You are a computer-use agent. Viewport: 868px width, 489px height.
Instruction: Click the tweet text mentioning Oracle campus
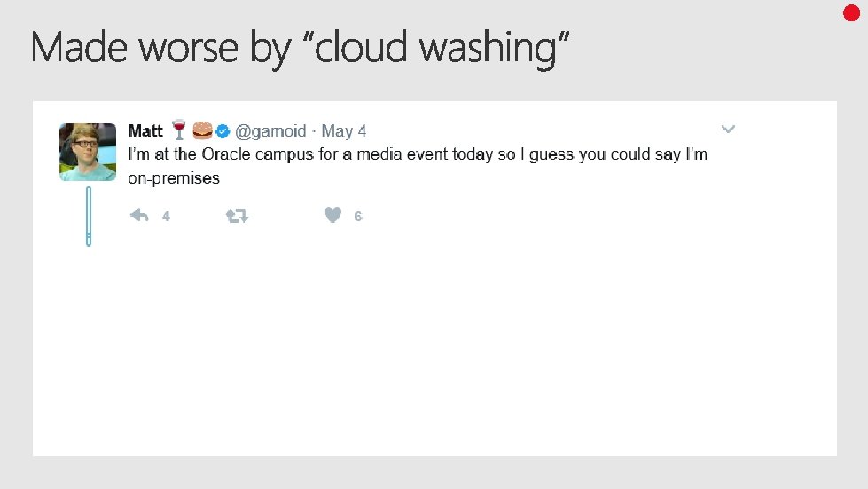click(418, 155)
